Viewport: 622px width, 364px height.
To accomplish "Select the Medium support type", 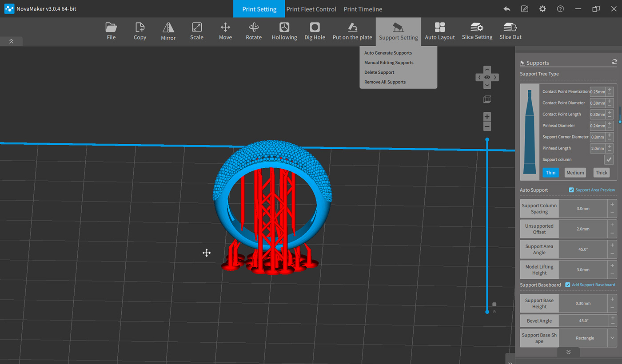I will pos(575,173).
